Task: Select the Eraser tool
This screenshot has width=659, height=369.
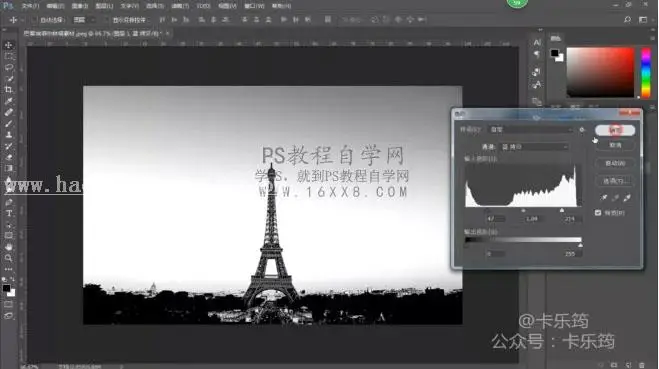Action: coord(8,157)
